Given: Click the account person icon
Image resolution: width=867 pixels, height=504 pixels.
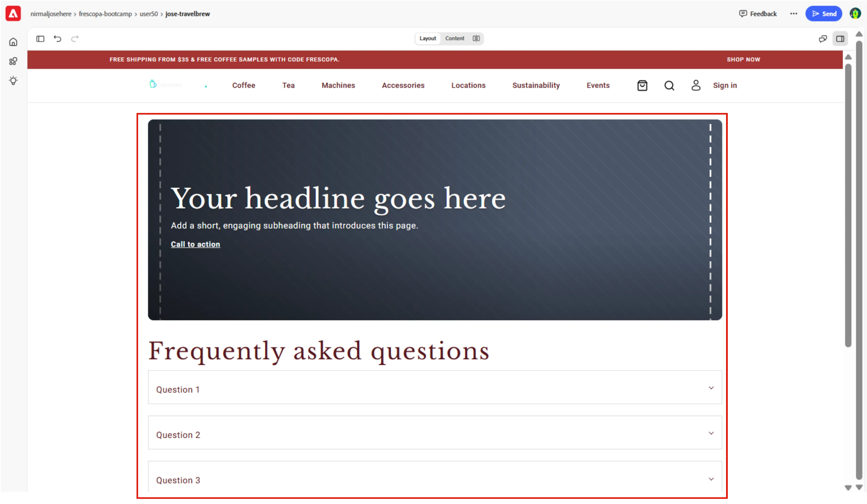Looking at the screenshot, I should coord(696,86).
